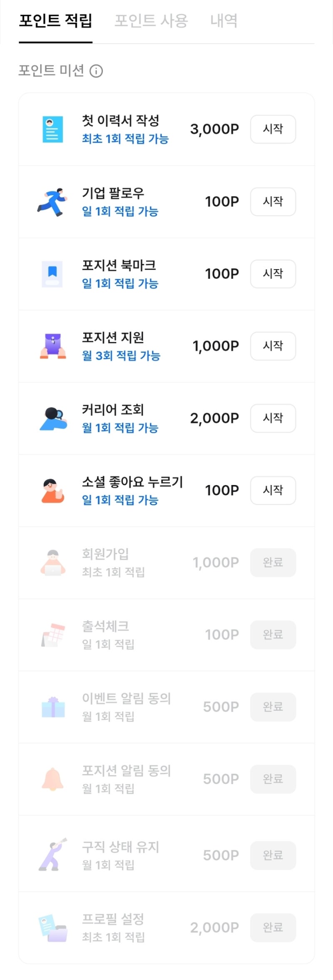Open the 내역 tab

pos(224,21)
